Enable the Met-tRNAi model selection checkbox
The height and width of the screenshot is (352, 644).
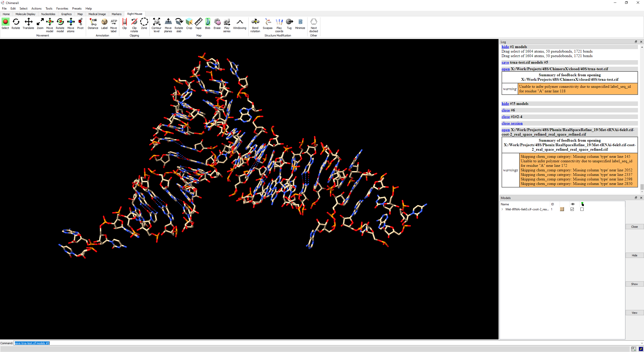(582, 209)
